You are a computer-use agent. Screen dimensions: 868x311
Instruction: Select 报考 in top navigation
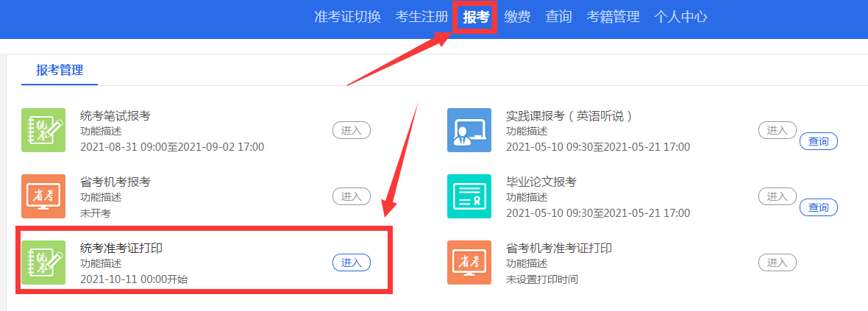pos(476,17)
